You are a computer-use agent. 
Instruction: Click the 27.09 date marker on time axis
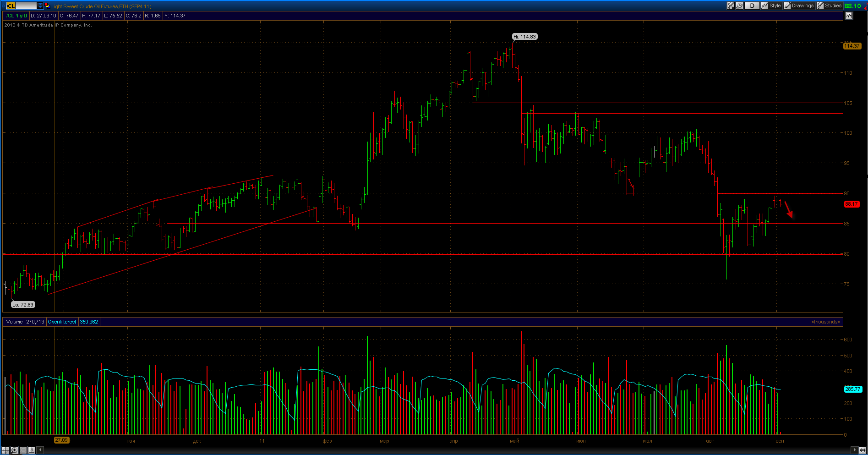(61, 440)
